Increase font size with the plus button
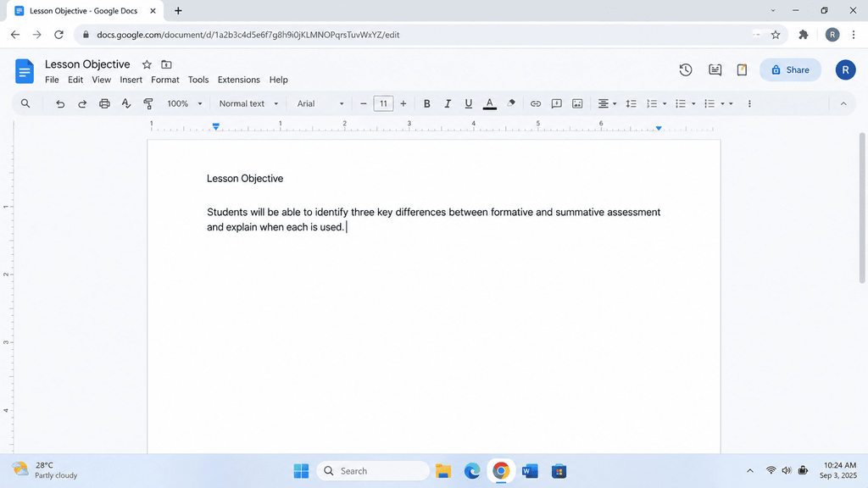The image size is (868, 488). point(403,103)
